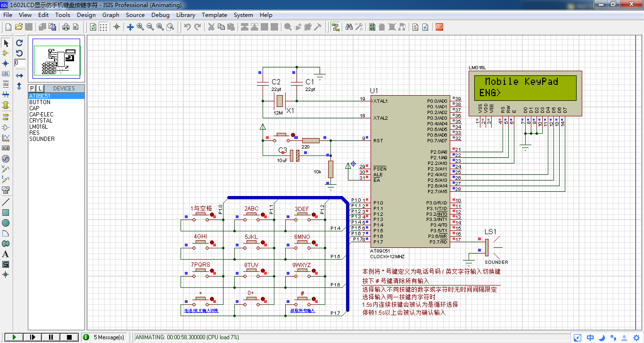The width and height of the screenshot is (644, 343).
Task: Select the 2D symbol S tool
Action: (x=6, y=264)
